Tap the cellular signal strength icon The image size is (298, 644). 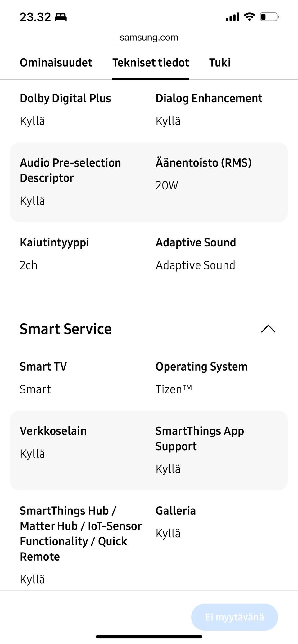pyautogui.click(x=233, y=17)
